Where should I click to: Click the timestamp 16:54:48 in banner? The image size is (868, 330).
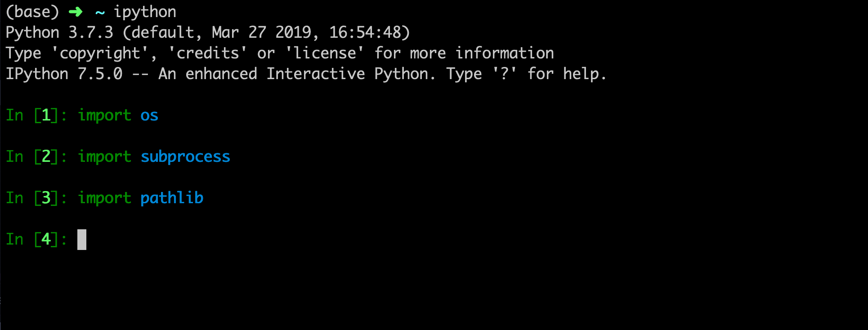[365, 33]
